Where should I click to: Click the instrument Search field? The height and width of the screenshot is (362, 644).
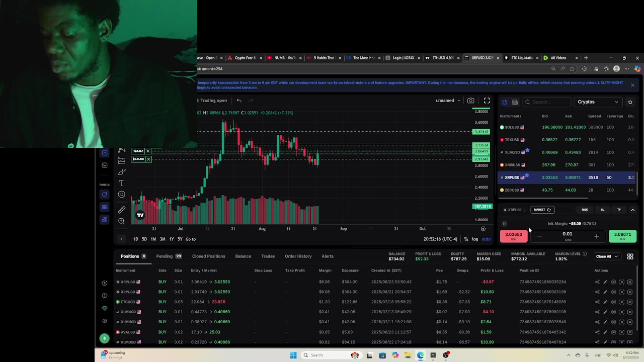pos(546,102)
